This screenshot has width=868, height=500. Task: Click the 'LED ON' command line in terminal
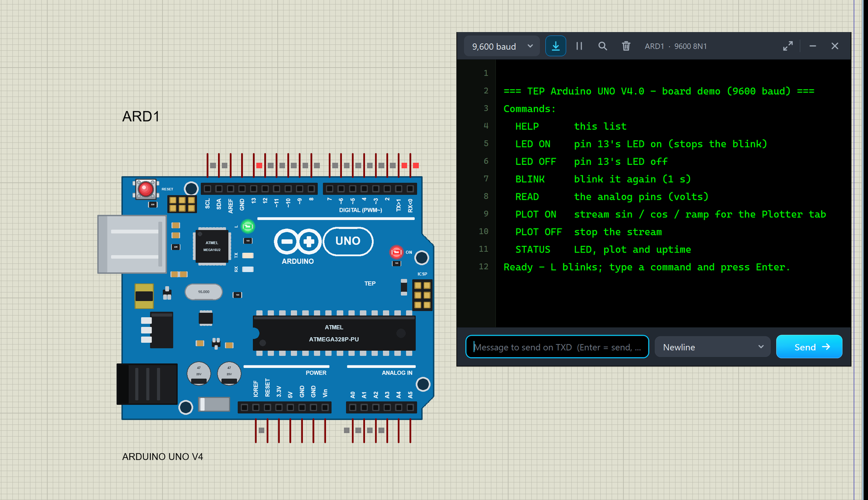click(x=641, y=144)
